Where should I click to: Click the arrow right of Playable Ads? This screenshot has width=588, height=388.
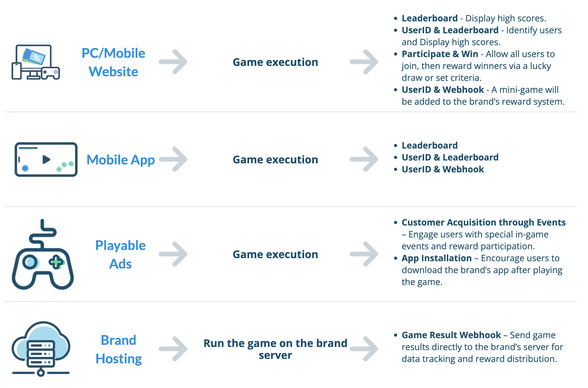(173, 254)
